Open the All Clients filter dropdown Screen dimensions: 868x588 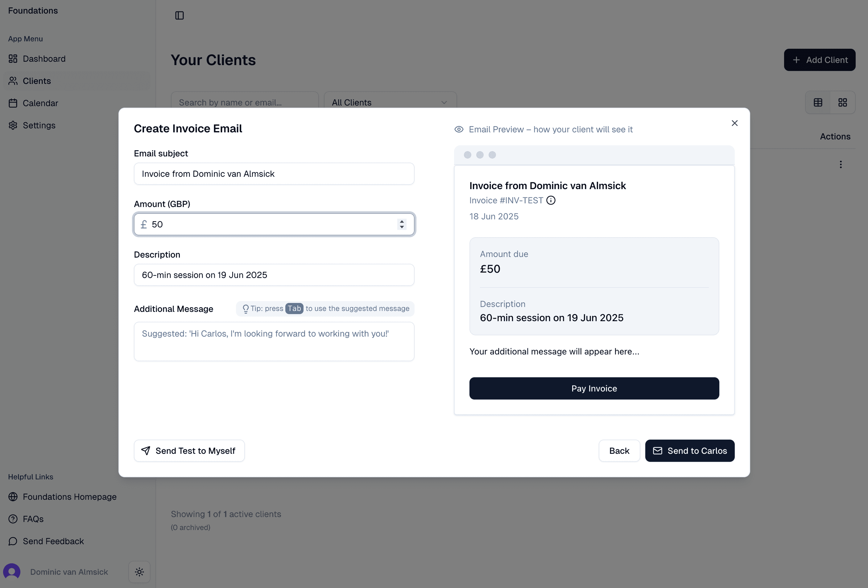pyautogui.click(x=390, y=102)
